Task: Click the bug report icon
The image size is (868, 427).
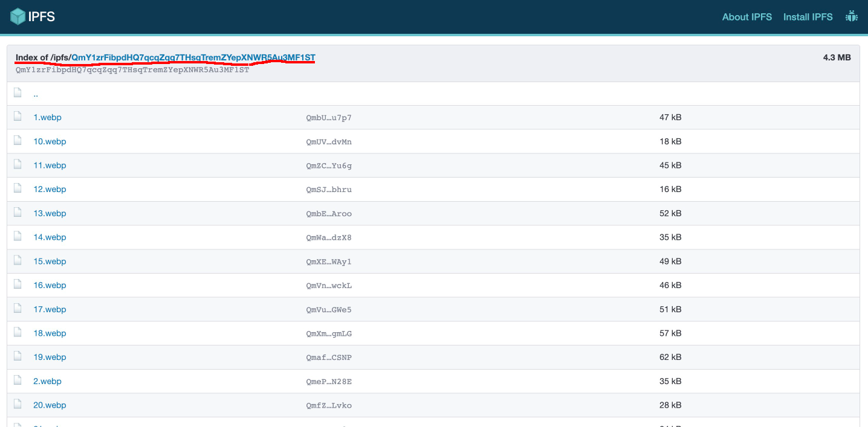Action: tap(852, 17)
